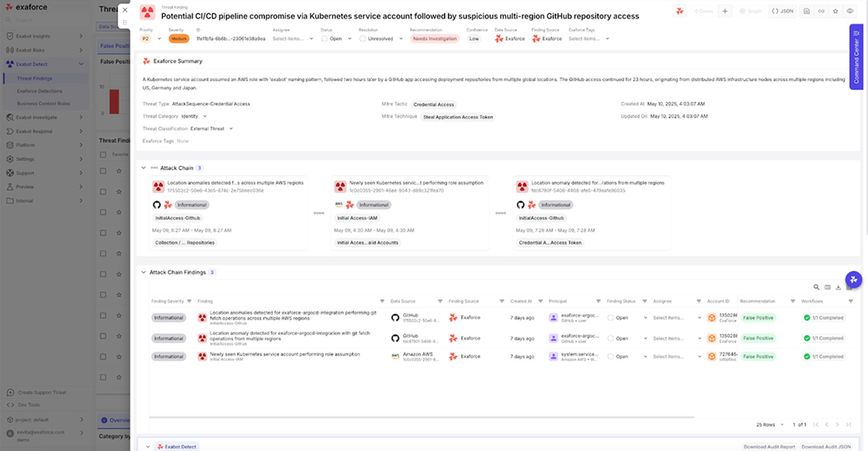
Task: Go to the last page of findings
Action: tap(849, 425)
